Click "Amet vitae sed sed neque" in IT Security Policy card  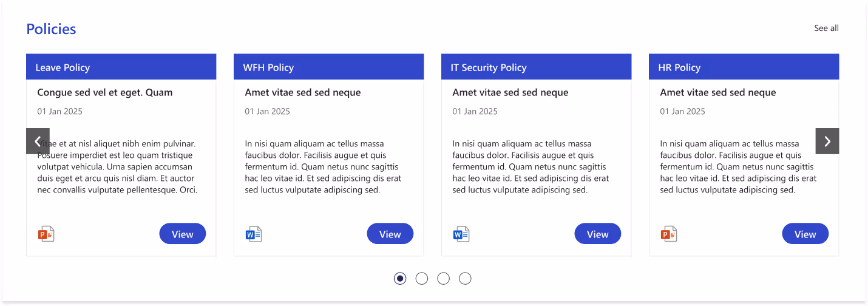pyautogui.click(x=510, y=92)
